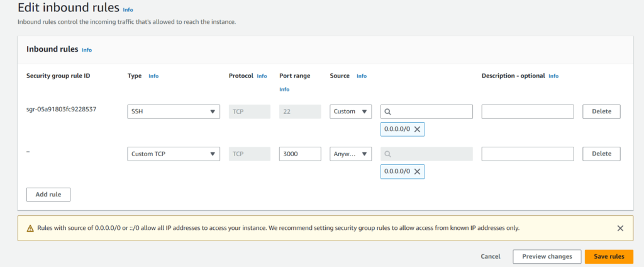Click Save rules button
This screenshot has width=644, height=267.
609,256
